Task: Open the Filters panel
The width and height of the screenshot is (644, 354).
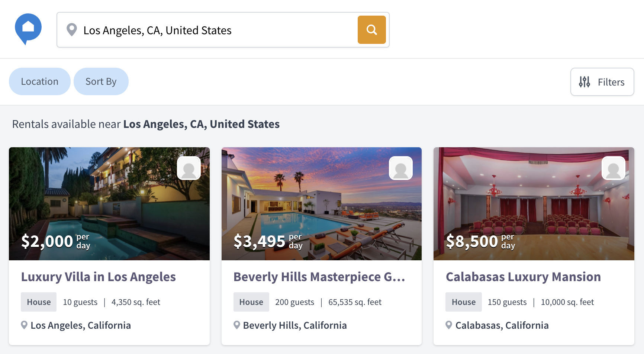Action: (602, 82)
